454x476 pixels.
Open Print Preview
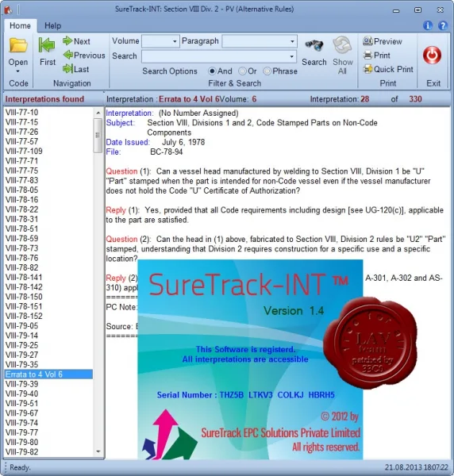point(383,41)
